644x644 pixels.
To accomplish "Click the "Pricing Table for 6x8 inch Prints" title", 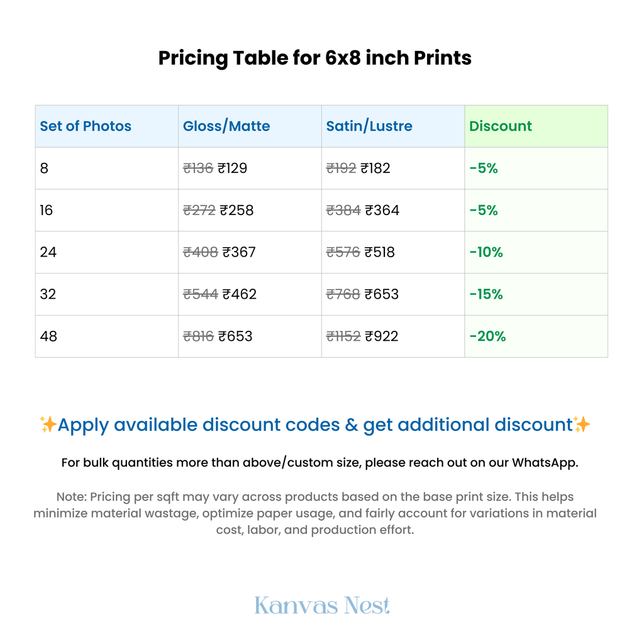I will tap(314, 58).
